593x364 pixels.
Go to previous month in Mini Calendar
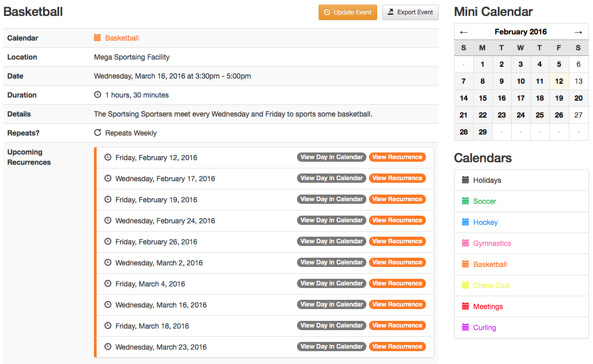464,32
